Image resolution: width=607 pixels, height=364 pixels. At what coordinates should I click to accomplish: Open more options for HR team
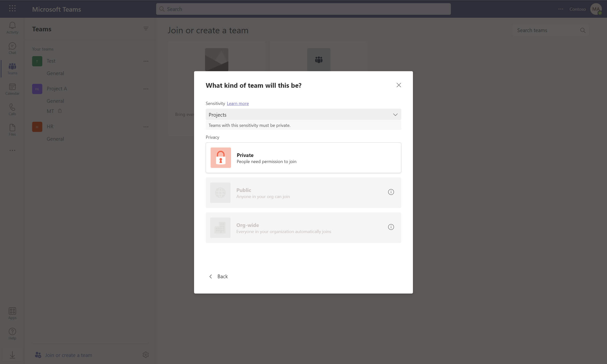146,127
